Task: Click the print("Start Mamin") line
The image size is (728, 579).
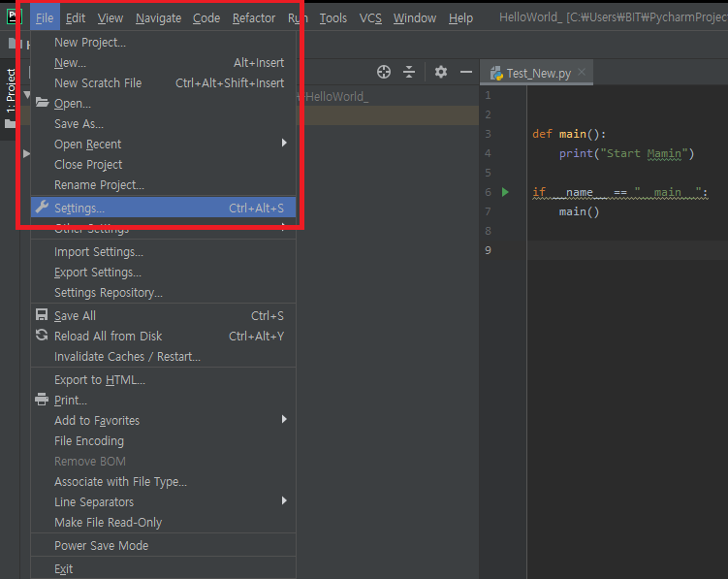Action: 626,154
